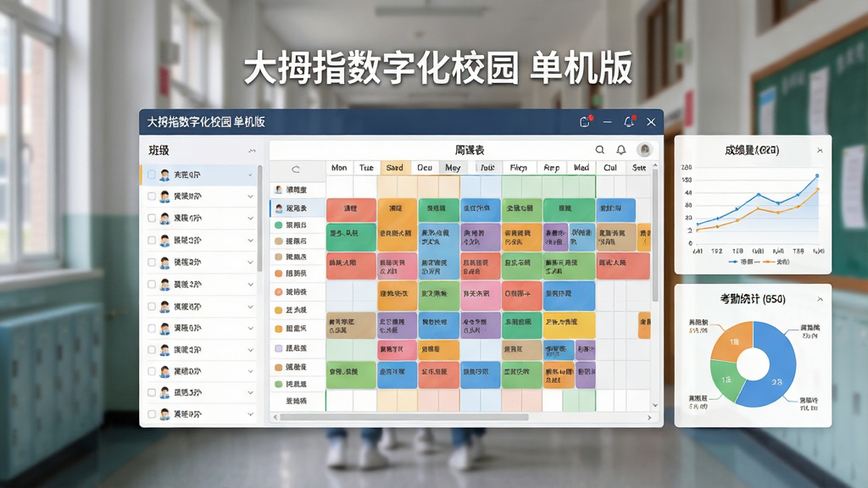
Task: Open the round user avatar in the 周课表 header
Action: click(644, 149)
